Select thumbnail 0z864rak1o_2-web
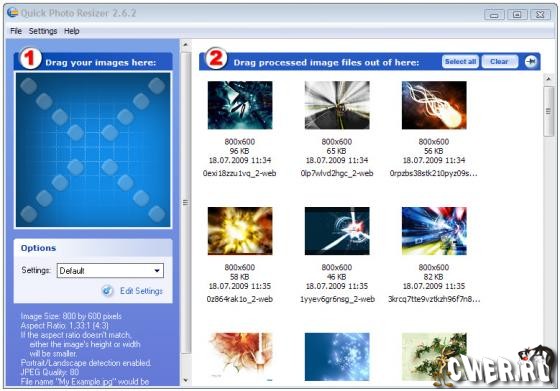 tap(240, 231)
